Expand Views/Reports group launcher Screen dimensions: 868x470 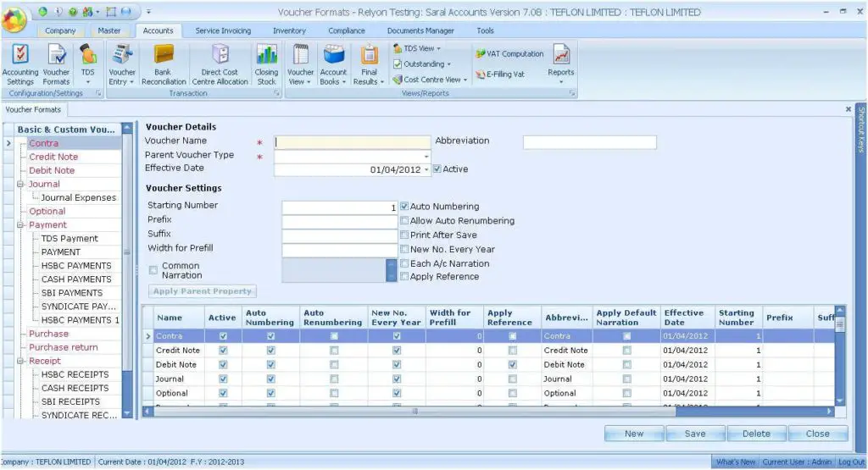pyautogui.click(x=572, y=93)
